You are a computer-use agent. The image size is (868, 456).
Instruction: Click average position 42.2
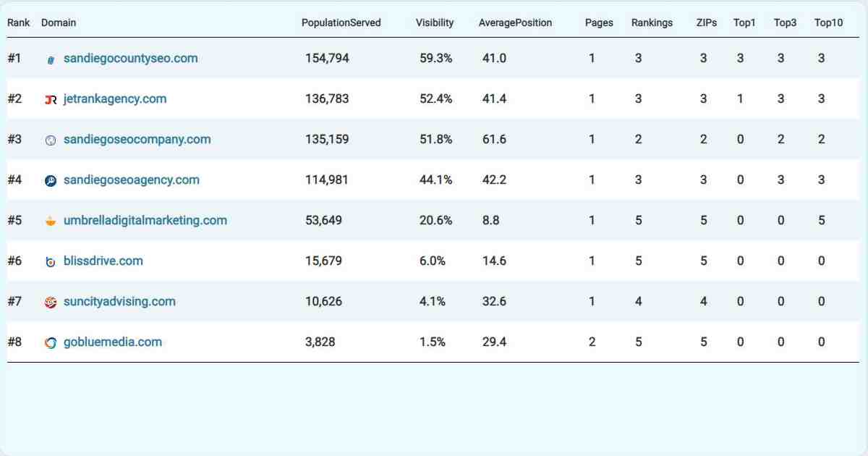tap(494, 180)
